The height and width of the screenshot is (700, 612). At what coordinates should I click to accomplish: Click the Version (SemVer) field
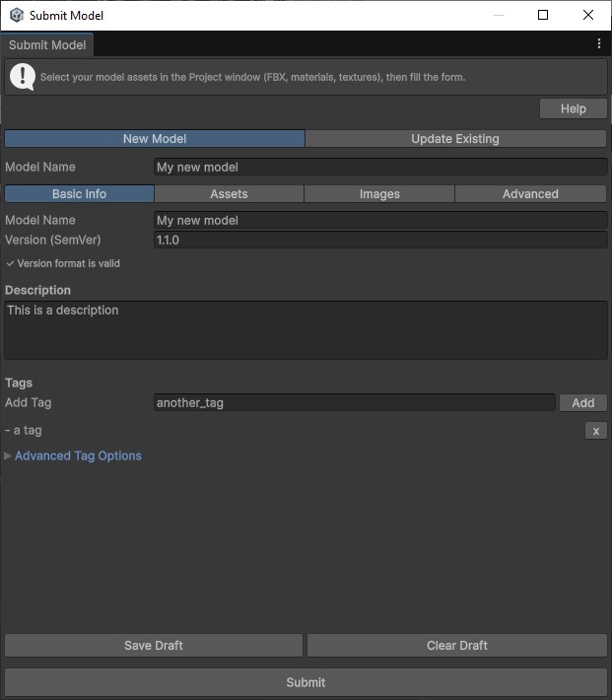tap(380, 240)
